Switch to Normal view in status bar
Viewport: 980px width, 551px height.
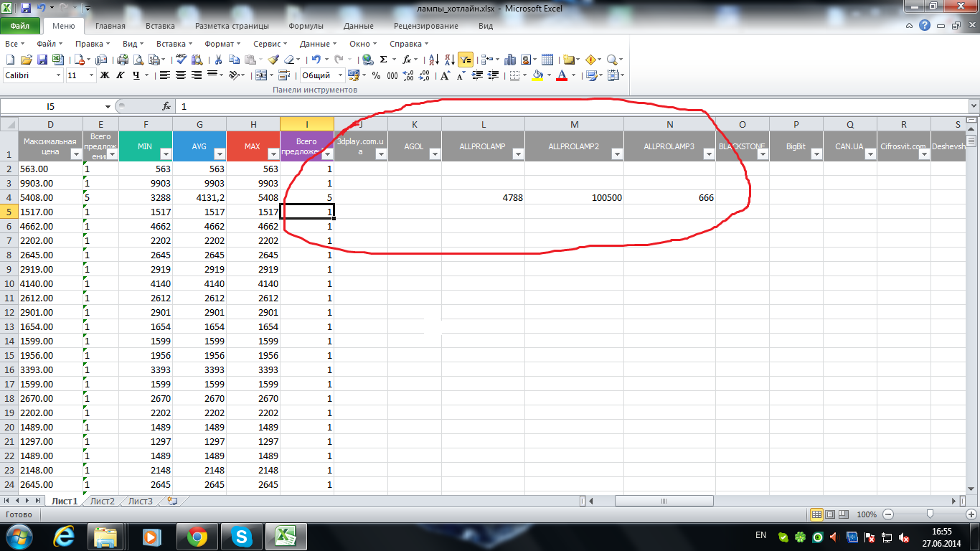point(816,514)
